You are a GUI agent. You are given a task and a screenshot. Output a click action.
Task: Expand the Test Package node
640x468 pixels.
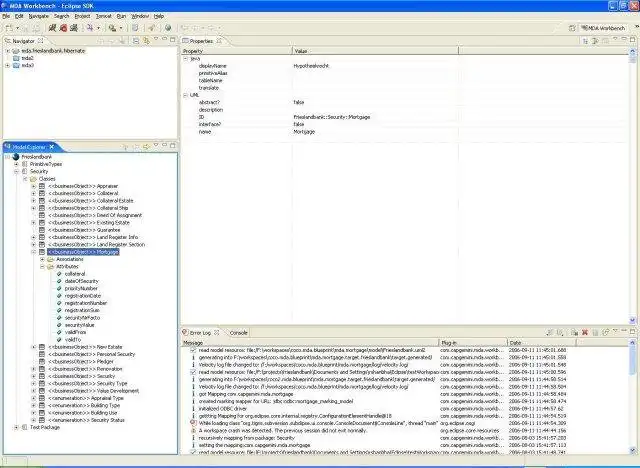tap(16, 428)
